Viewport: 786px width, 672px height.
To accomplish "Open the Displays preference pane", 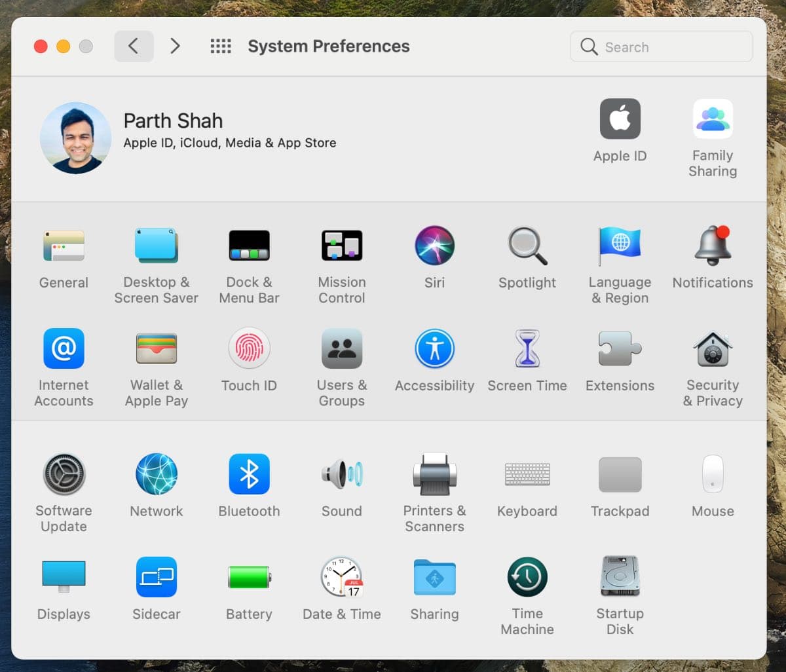I will (x=64, y=577).
